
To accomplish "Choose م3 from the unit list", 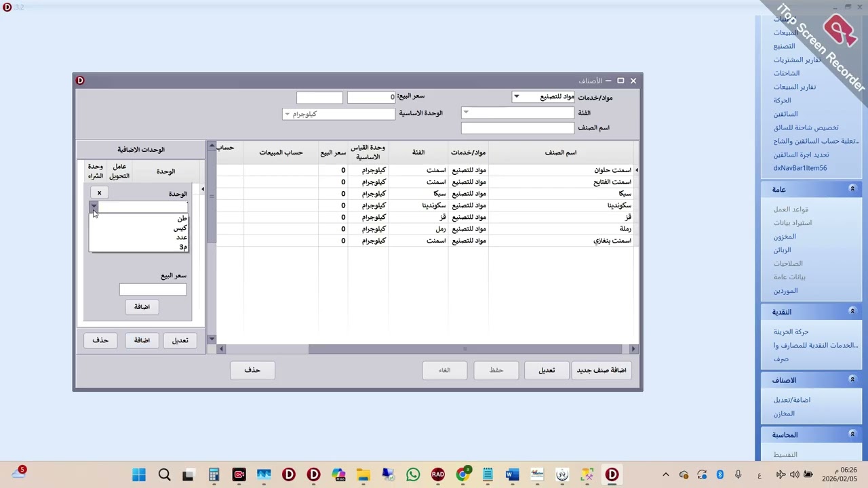I will point(182,247).
